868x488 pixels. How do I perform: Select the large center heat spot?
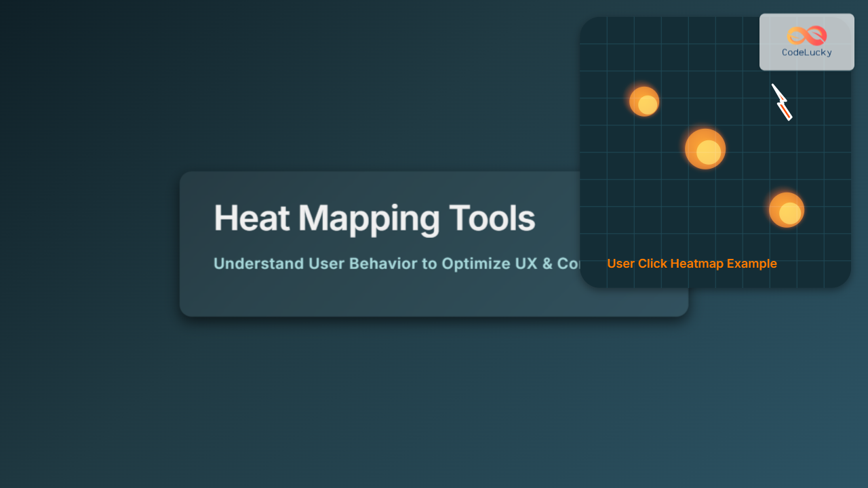click(x=705, y=149)
